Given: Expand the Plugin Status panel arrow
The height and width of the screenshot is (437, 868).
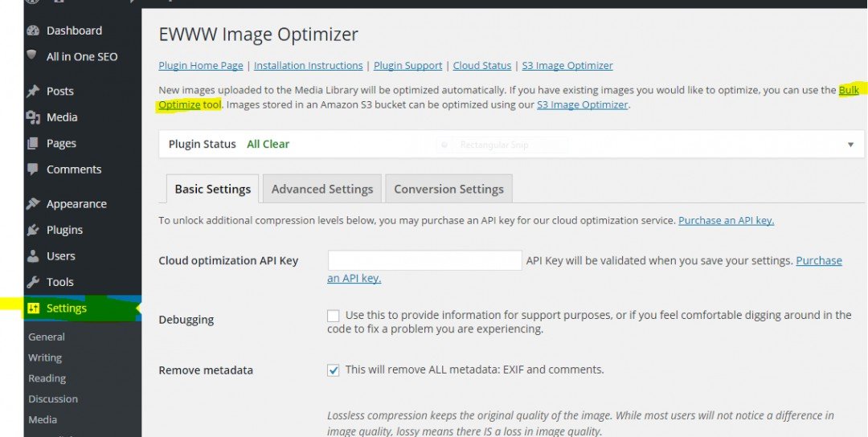Looking at the screenshot, I should coord(851,145).
